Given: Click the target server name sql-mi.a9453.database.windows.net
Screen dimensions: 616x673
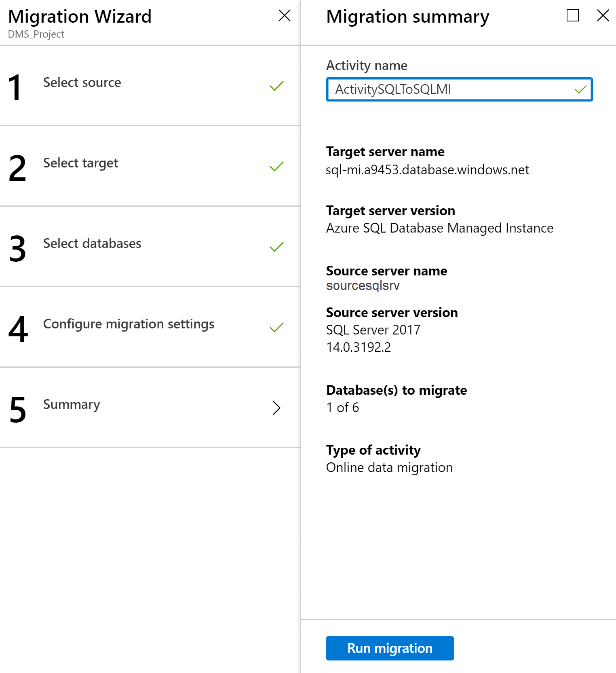Looking at the screenshot, I should [x=427, y=170].
